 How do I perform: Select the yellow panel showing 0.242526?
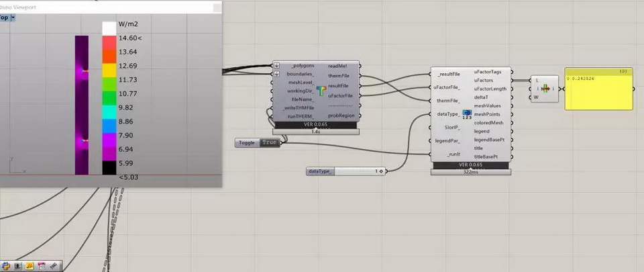[x=598, y=91]
